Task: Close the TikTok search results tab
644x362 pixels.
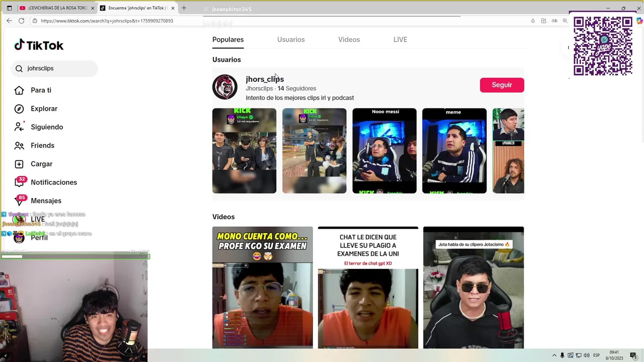Action: pyautogui.click(x=173, y=8)
